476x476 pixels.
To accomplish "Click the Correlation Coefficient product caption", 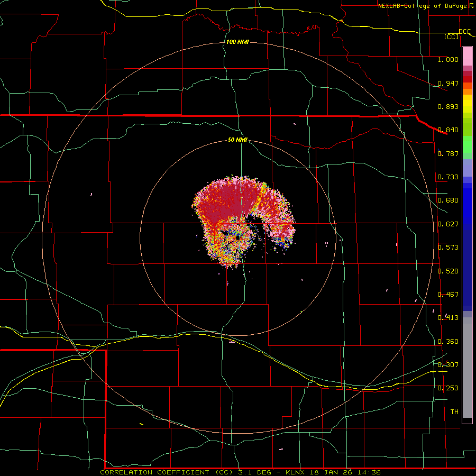I will (241, 472).
